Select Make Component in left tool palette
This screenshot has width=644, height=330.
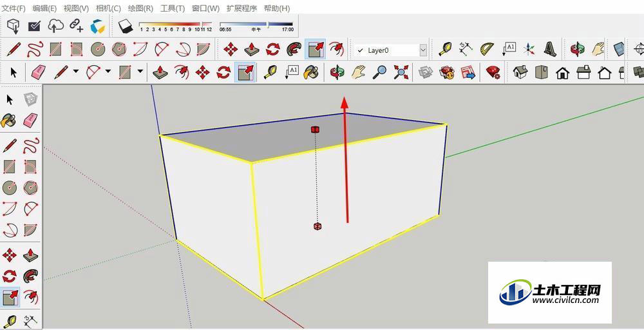30,99
